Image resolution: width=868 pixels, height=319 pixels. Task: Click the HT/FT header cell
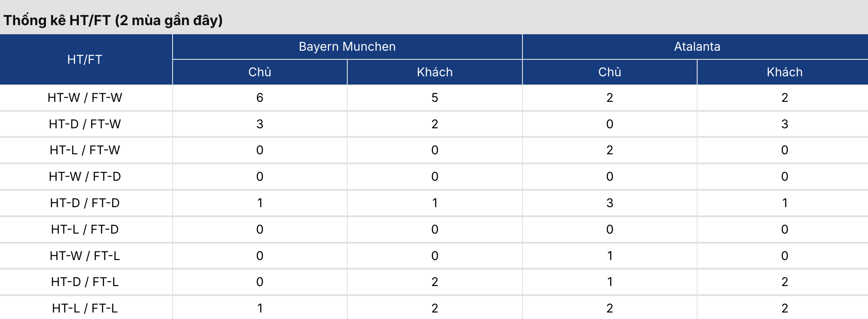click(x=85, y=59)
